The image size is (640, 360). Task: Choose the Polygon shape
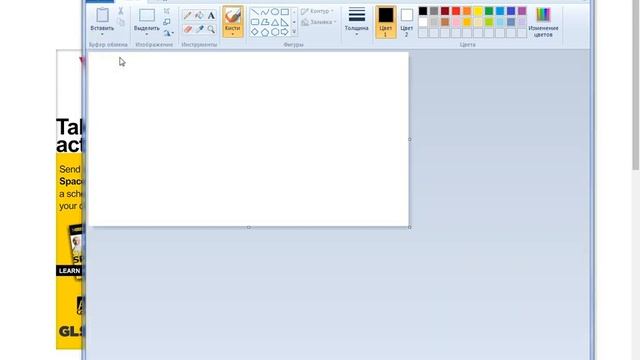point(265,22)
